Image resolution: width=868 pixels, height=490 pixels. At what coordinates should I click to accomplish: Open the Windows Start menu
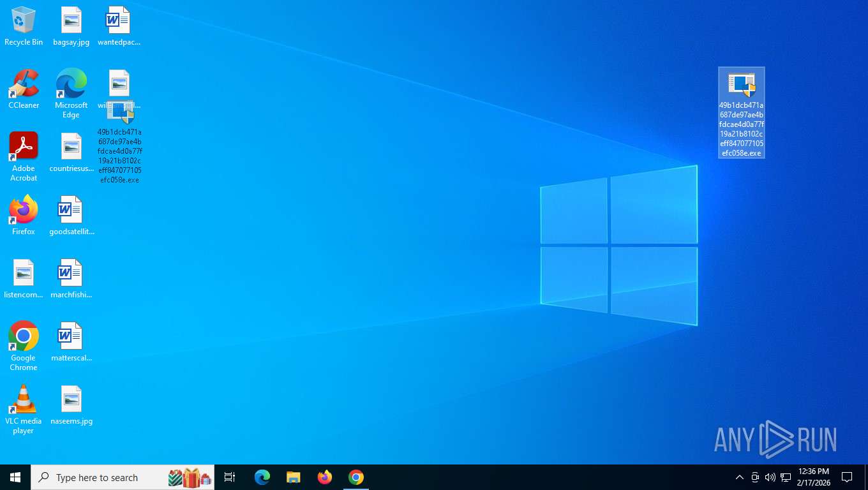(15, 477)
